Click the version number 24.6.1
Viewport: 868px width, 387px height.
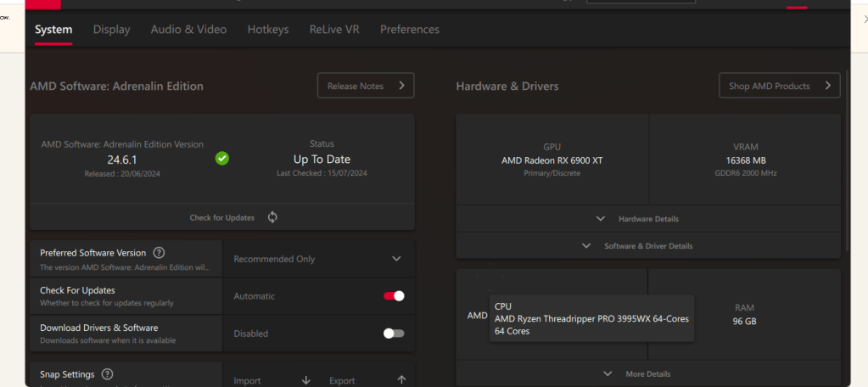click(x=122, y=160)
